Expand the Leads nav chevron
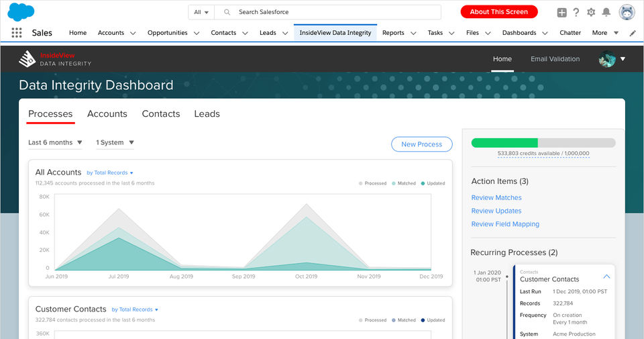The width and height of the screenshot is (644, 339). point(285,34)
